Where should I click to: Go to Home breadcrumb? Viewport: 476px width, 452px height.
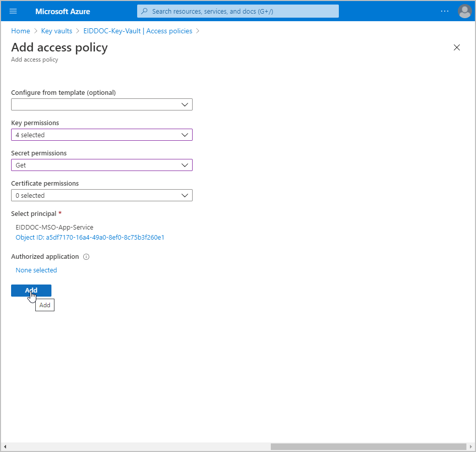tap(21, 31)
